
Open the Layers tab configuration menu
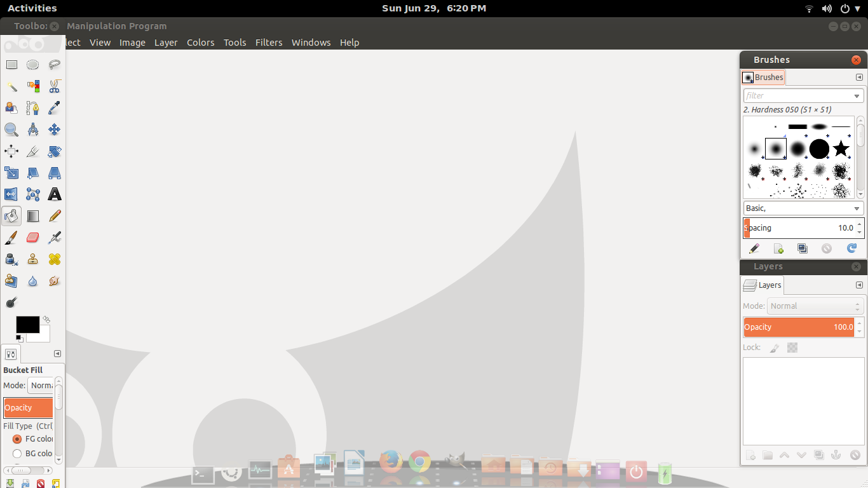[859, 285]
